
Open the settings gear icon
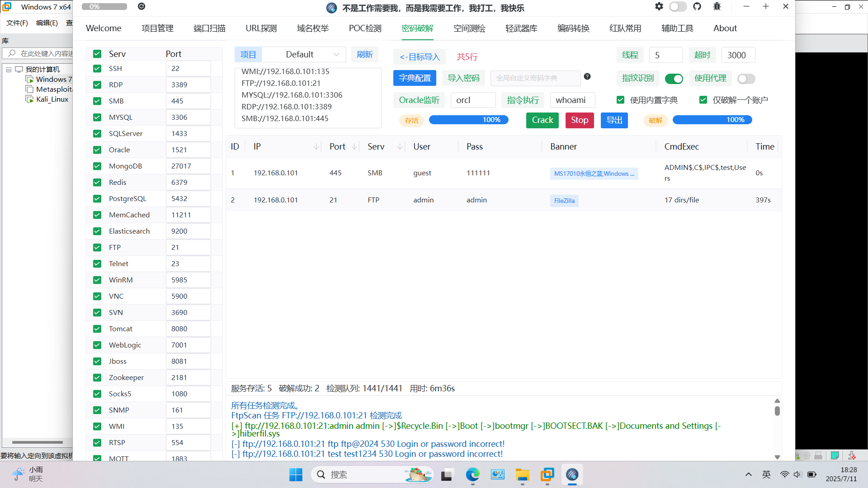coord(659,6)
